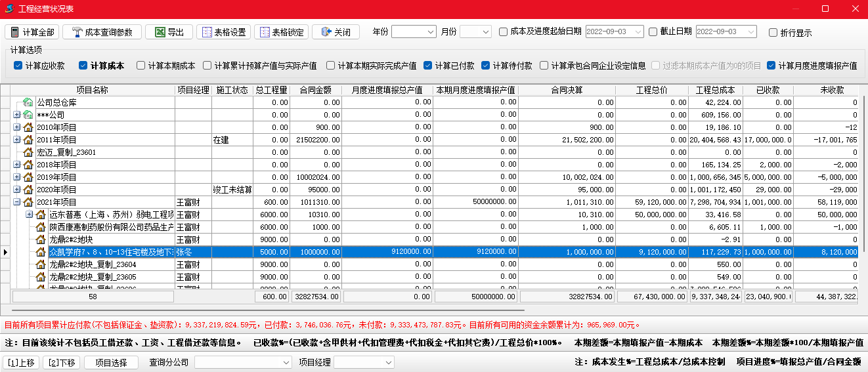The width and height of the screenshot is (868, 372).
Task: Click the [1]上移 button
Action: 22,362
